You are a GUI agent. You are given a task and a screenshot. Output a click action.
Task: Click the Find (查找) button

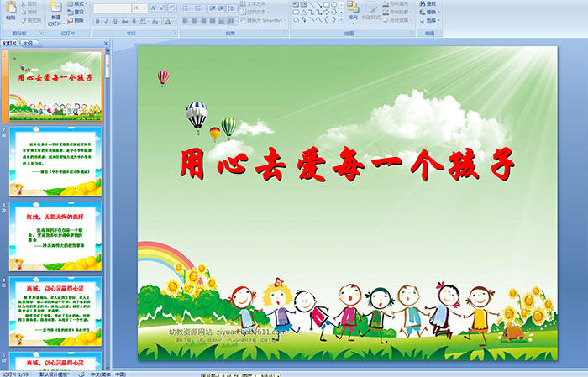click(x=428, y=3)
